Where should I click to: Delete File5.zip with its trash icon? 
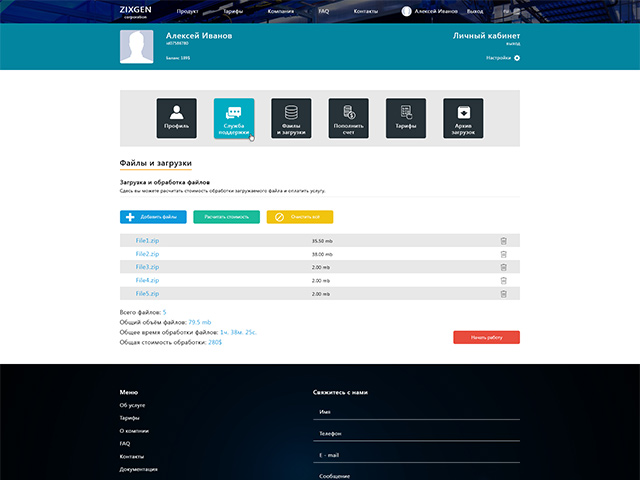pos(504,293)
